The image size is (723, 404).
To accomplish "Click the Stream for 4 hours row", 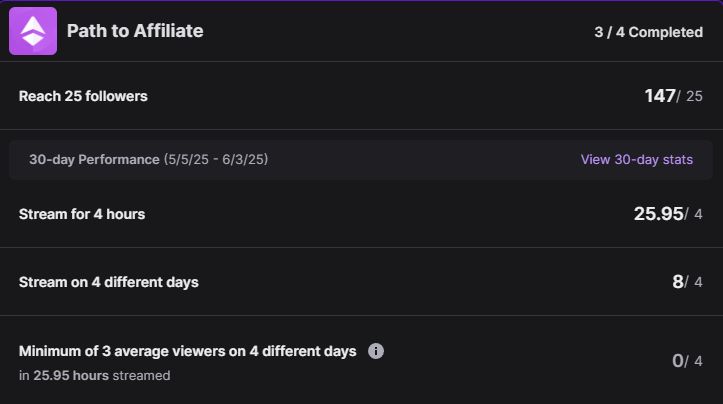I will (362, 214).
